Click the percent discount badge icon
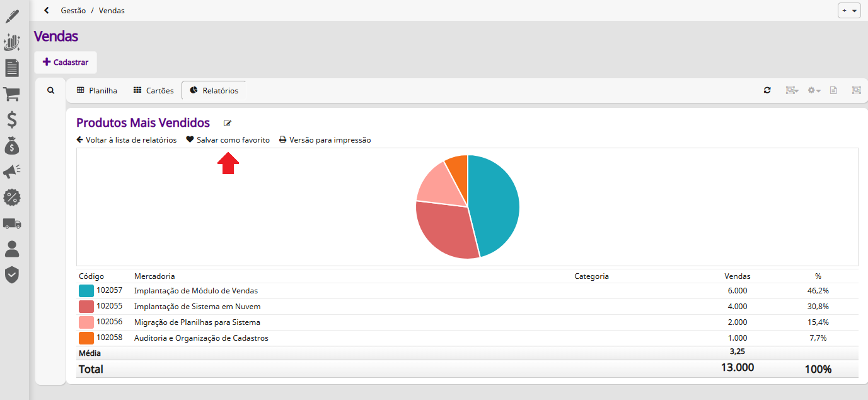 pos(11,197)
